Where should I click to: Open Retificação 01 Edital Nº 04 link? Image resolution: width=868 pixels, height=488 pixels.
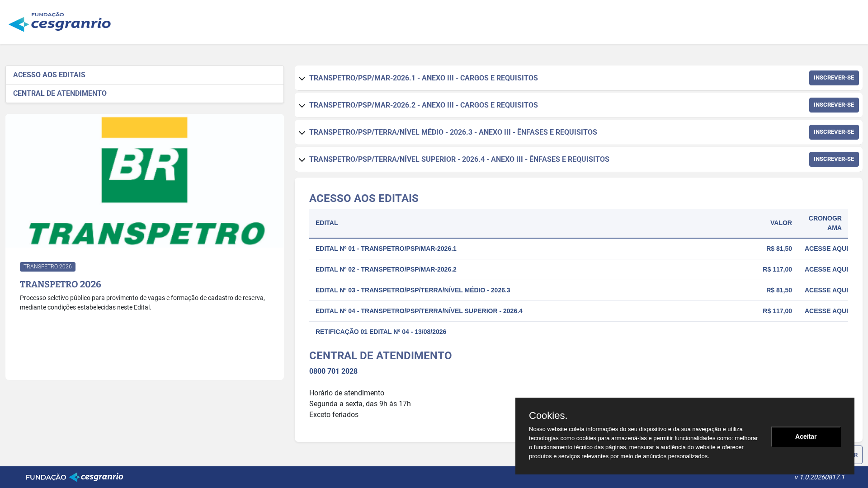click(381, 332)
